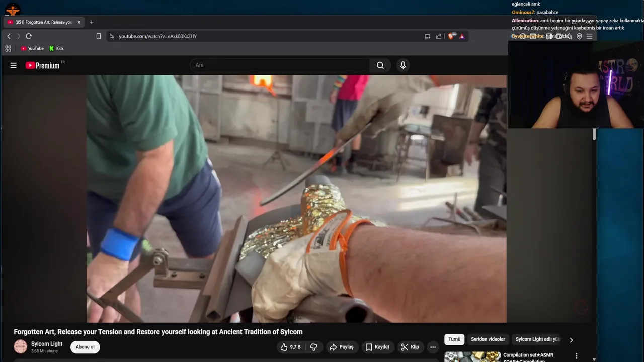Viewport: 644px width, 362px height.
Task: Open the YouTube bookmark
Action: coord(32,48)
